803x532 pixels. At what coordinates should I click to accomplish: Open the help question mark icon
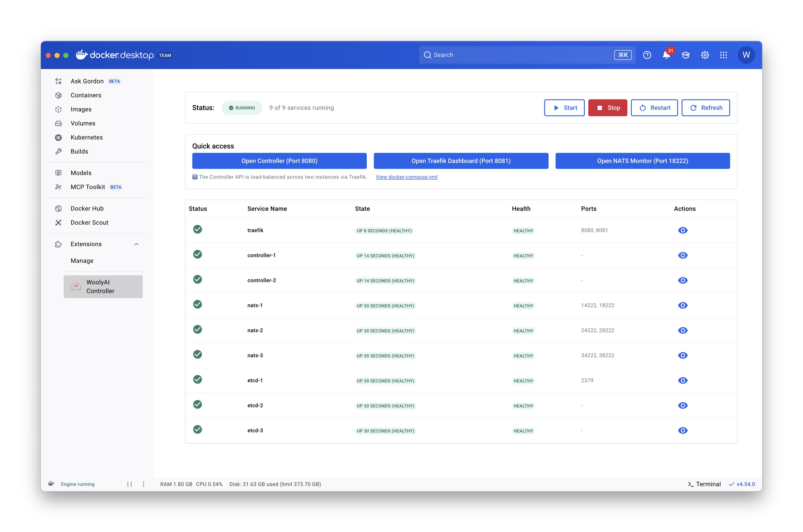click(647, 55)
